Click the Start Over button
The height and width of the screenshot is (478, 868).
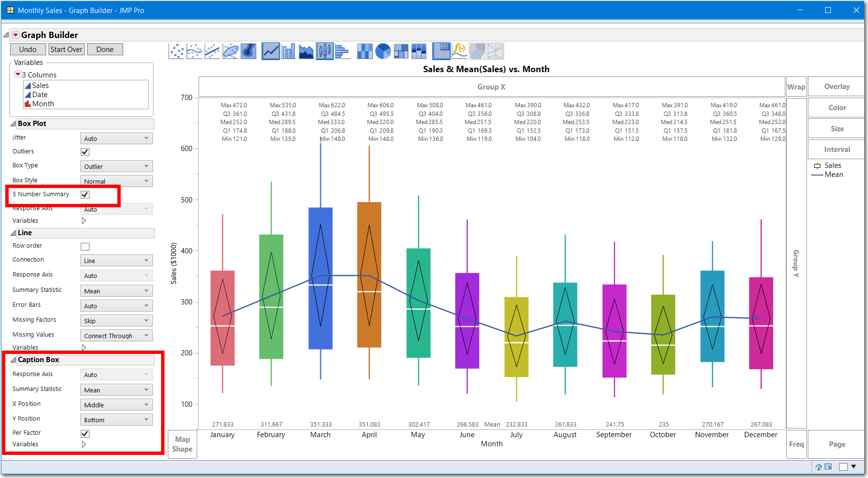(x=66, y=50)
